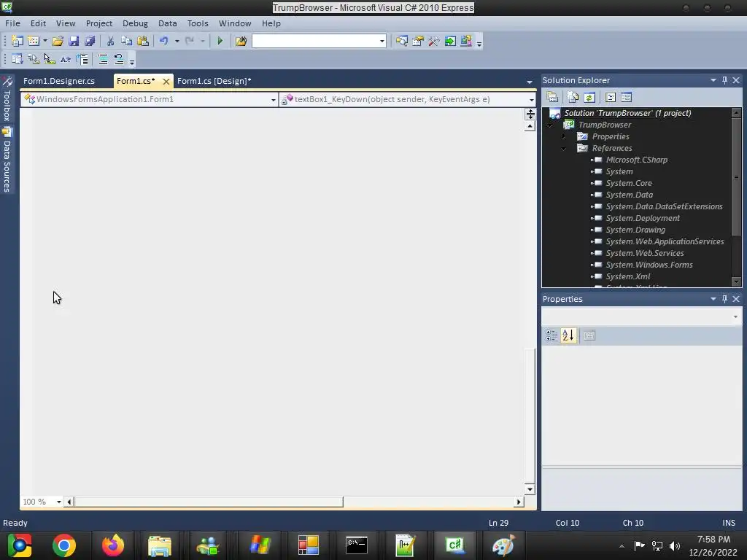Click the Extension Manager toolbar icon

pos(466,41)
